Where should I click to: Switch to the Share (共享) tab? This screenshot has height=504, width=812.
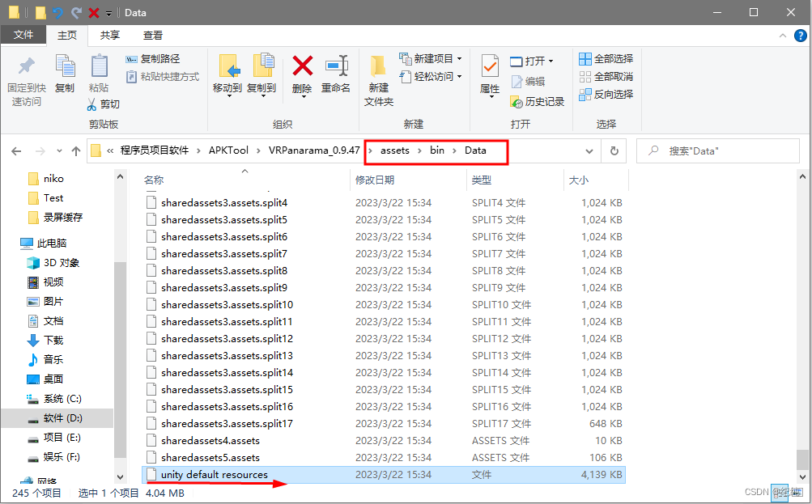tap(110, 35)
